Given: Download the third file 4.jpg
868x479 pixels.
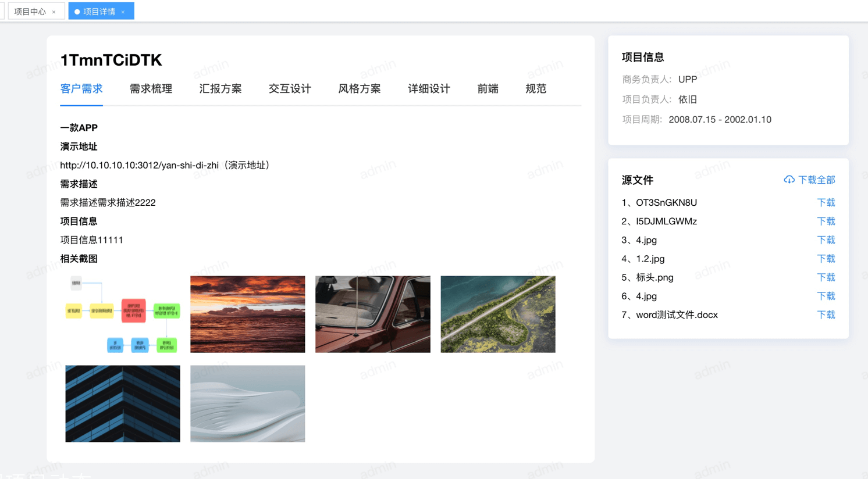Looking at the screenshot, I should tap(826, 239).
